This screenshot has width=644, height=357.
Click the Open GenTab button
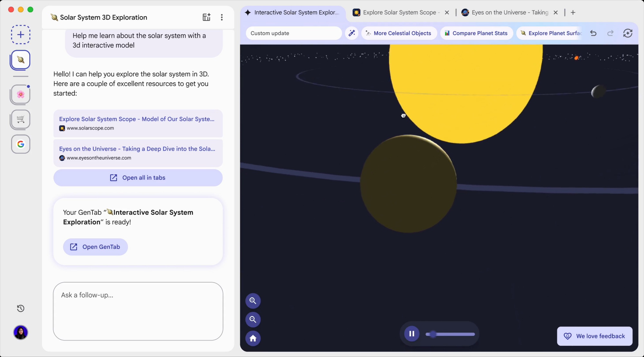coord(95,247)
